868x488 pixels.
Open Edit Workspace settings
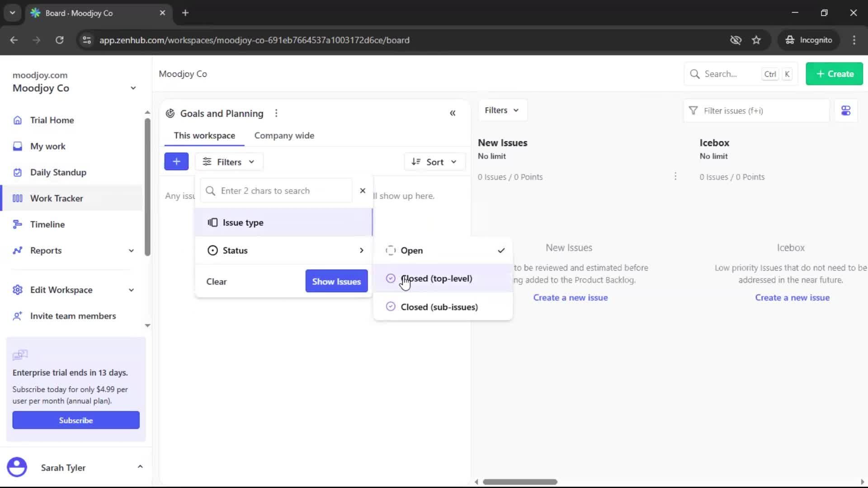[62, 290]
